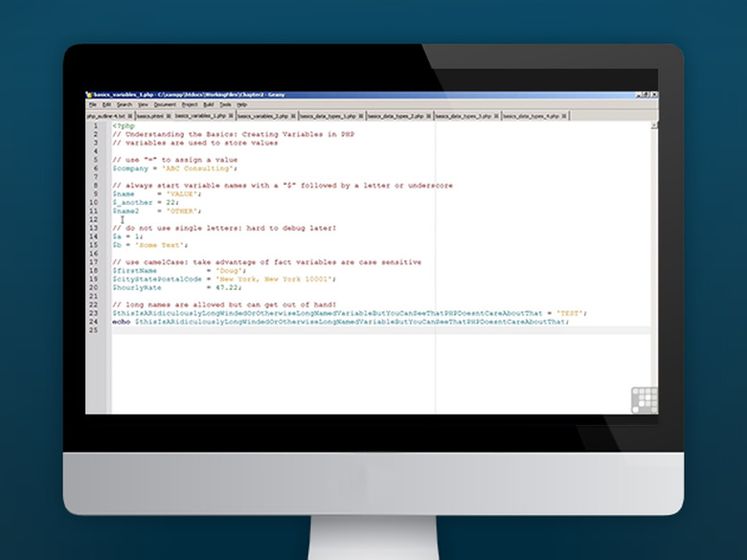The image size is (747, 560).
Task: Switch to the basics_data_types_3.php tab
Action: pos(464,115)
